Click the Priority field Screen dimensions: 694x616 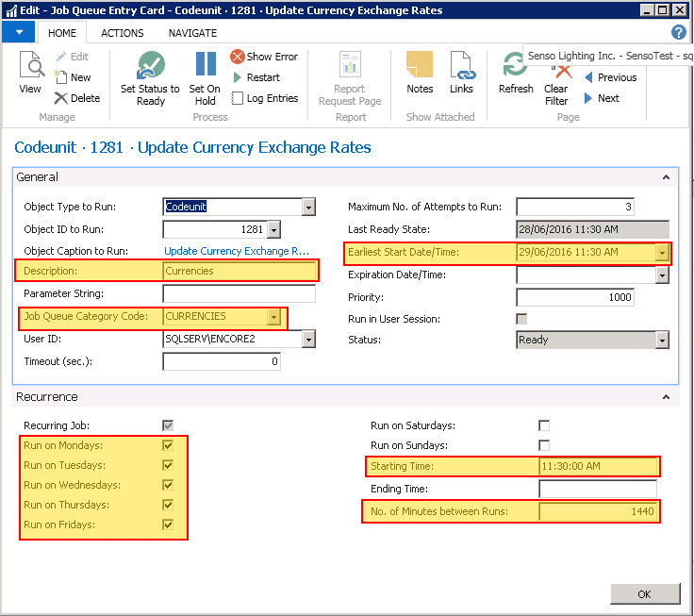point(575,297)
